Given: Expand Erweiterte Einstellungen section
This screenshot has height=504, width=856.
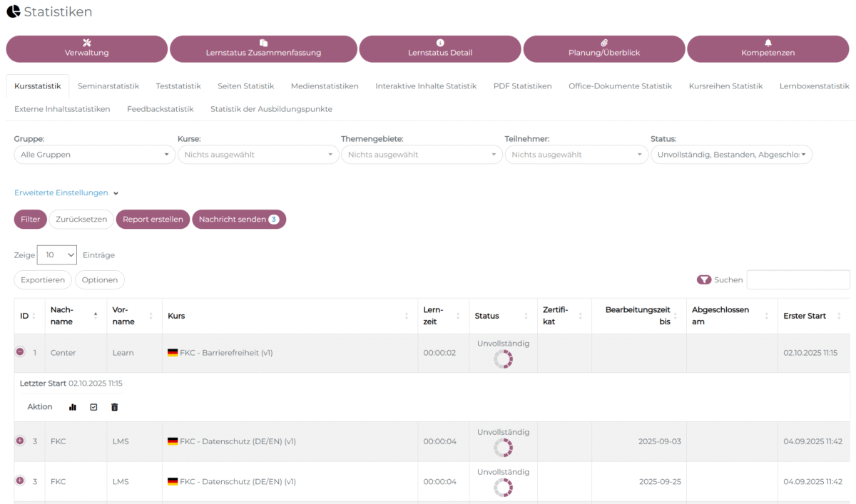Looking at the screenshot, I should coord(66,192).
